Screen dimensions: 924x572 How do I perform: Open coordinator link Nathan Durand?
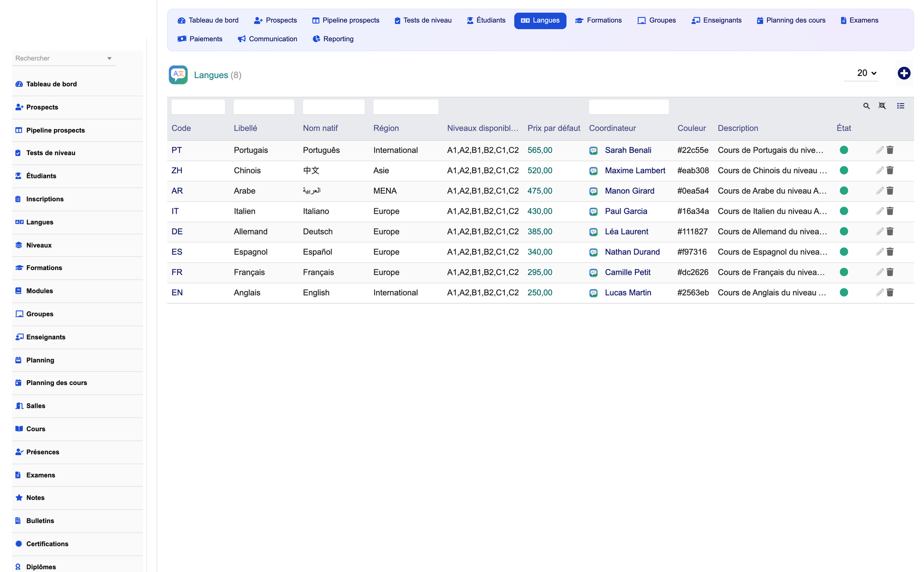pos(632,252)
